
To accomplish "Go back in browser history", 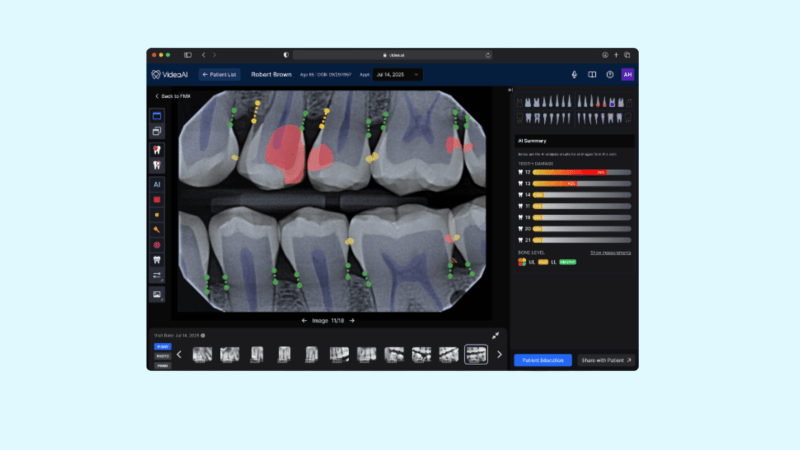I will click(x=204, y=55).
